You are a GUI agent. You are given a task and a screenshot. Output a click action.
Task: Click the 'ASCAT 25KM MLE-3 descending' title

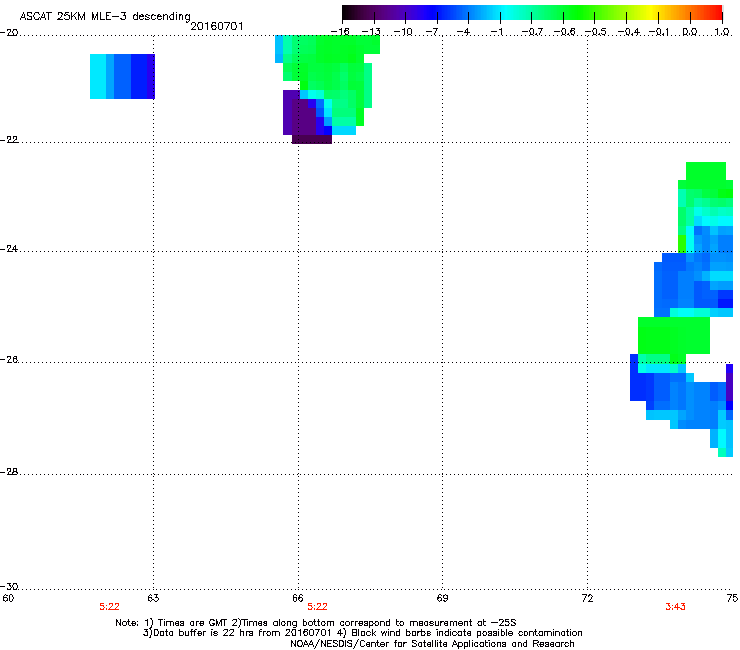point(105,16)
